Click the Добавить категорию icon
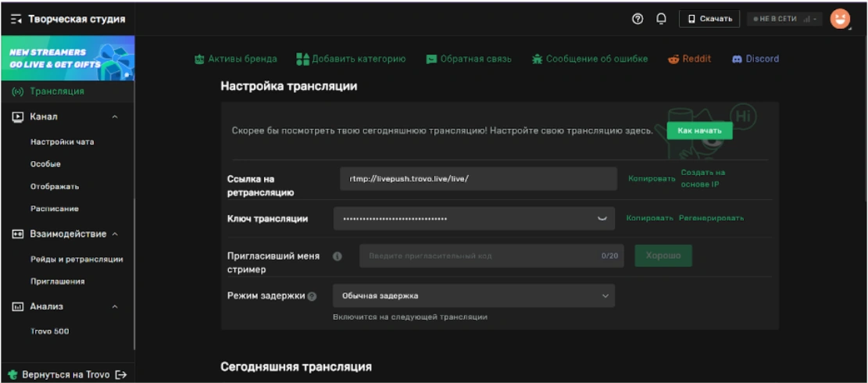 tap(303, 59)
